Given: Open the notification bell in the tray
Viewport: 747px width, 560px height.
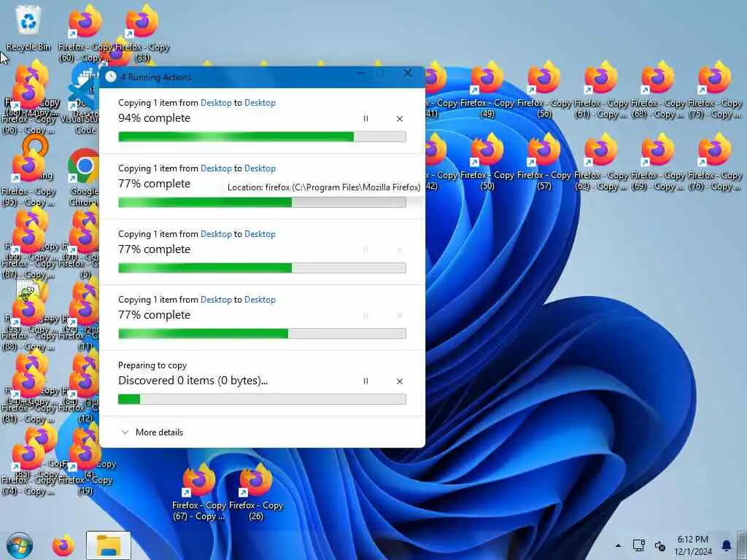Looking at the screenshot, I should point(727,545).
